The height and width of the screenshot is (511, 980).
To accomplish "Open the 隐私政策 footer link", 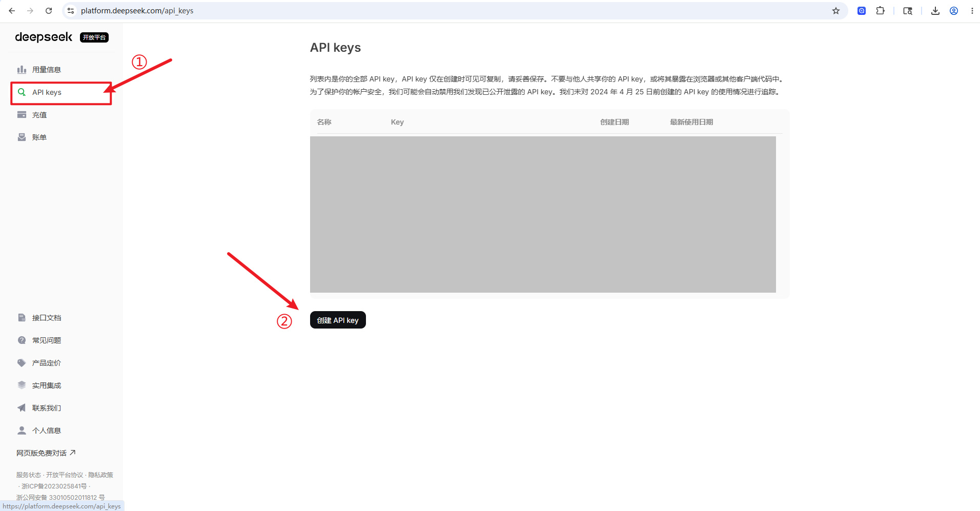I will pos(100,475).
